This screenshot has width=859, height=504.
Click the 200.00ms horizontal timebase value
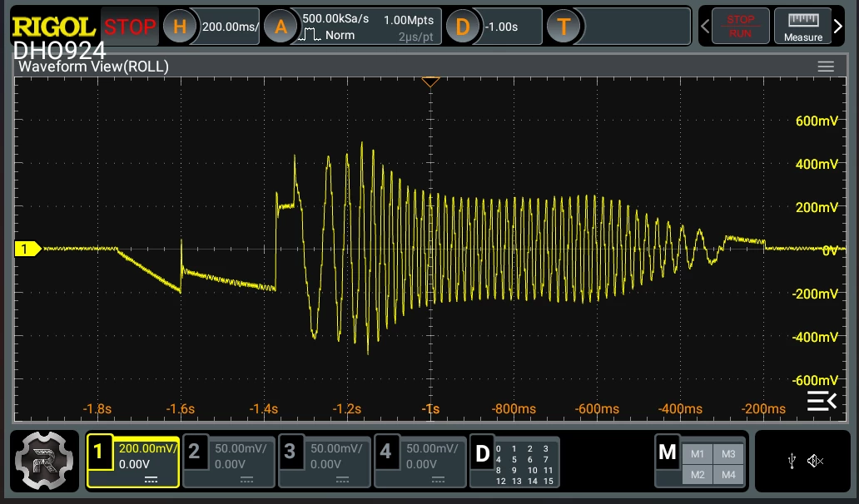(230, 27)
